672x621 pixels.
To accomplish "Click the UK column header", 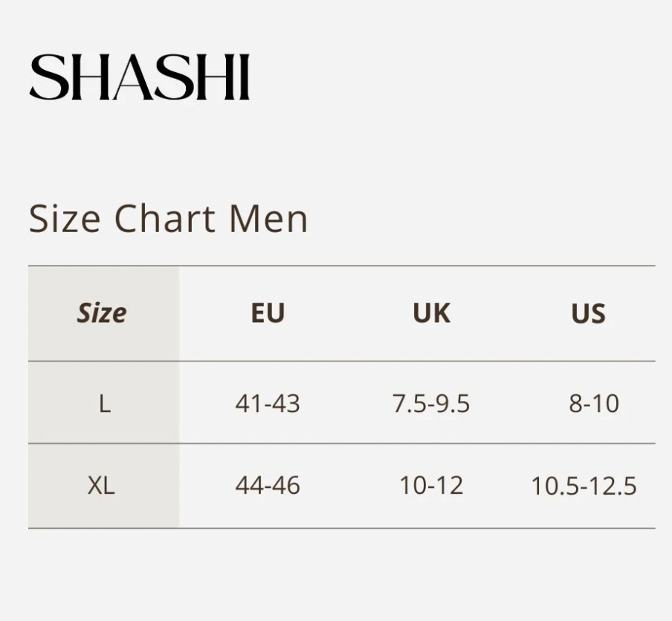I will point(432,313).
